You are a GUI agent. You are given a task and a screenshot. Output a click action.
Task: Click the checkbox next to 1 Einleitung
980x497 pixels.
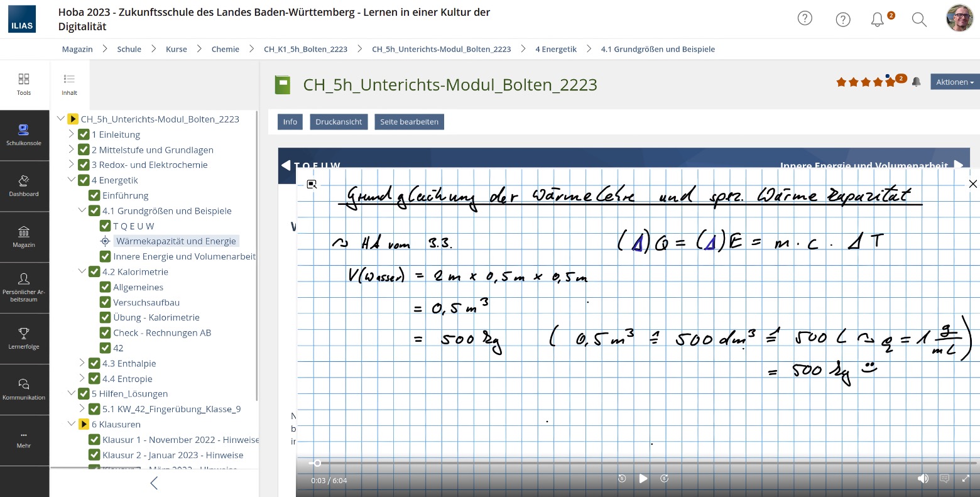(84, 134)
